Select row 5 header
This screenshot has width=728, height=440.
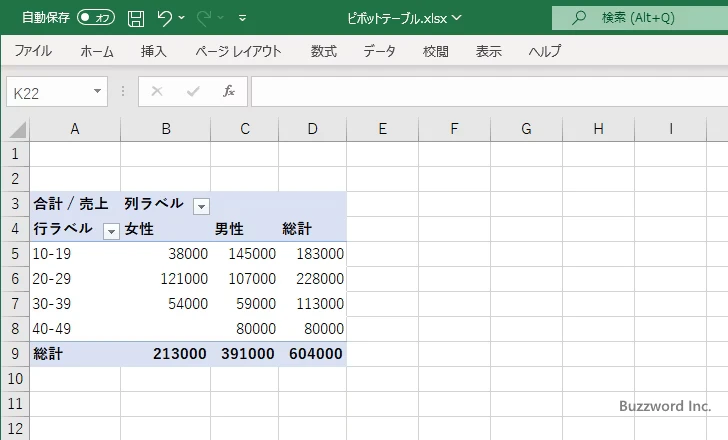point(15,254)
